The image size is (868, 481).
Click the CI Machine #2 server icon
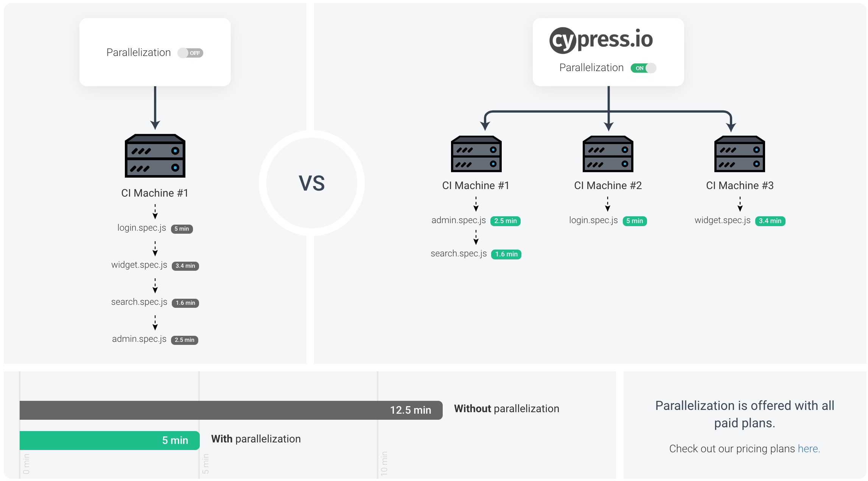tap(608, 154)
